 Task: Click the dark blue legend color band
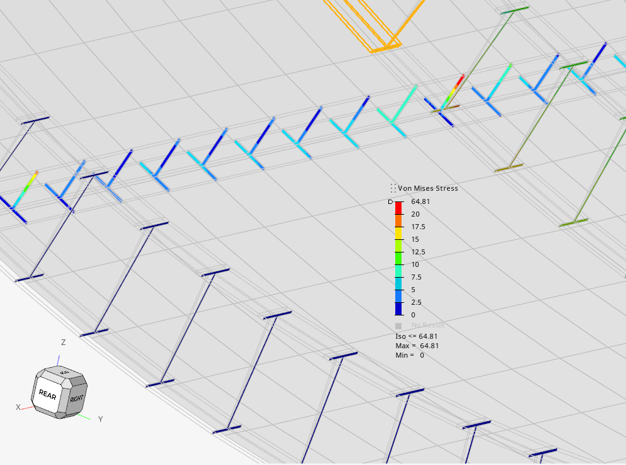tap(399, 309)
